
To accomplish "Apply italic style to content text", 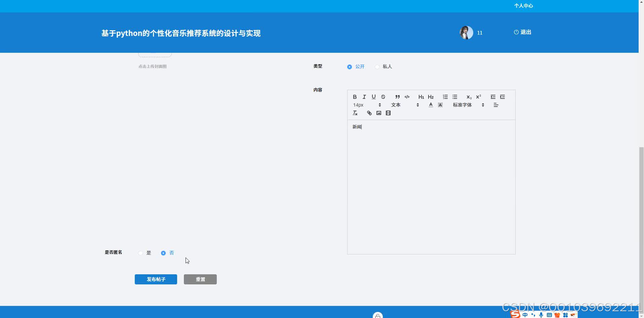I will 364,97.
